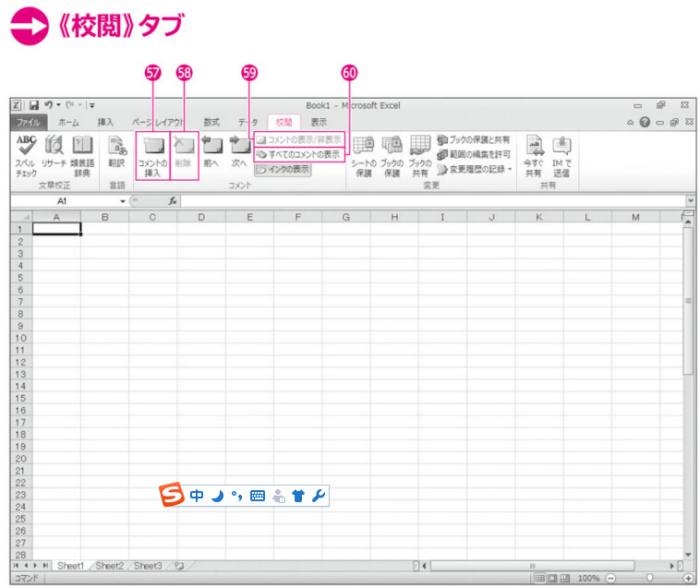Minimize the ribbon with caret icon

coord(630,122)
